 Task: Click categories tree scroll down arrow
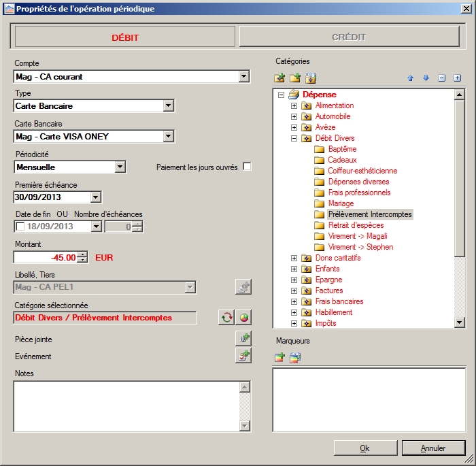tap(459, 322)
